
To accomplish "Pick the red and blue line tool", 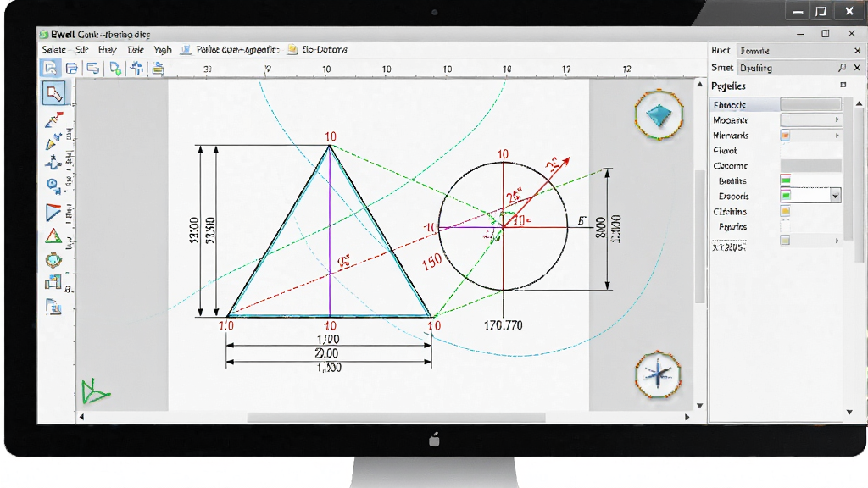I will (x=53, y=119).
